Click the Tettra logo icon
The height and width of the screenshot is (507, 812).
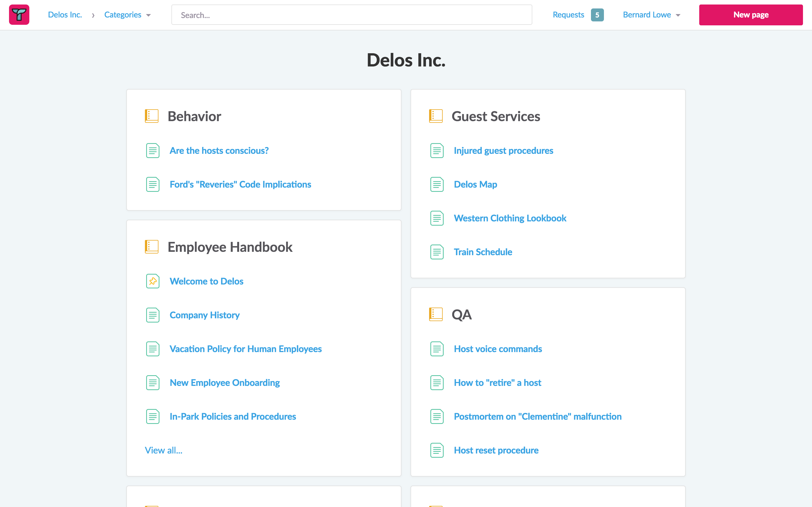(19, 15)
